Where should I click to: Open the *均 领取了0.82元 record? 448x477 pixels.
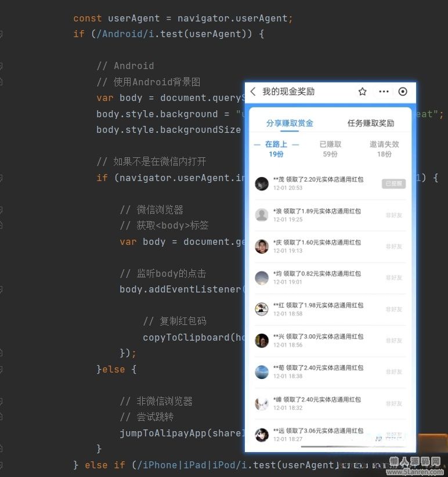click(x=330, y=277)
